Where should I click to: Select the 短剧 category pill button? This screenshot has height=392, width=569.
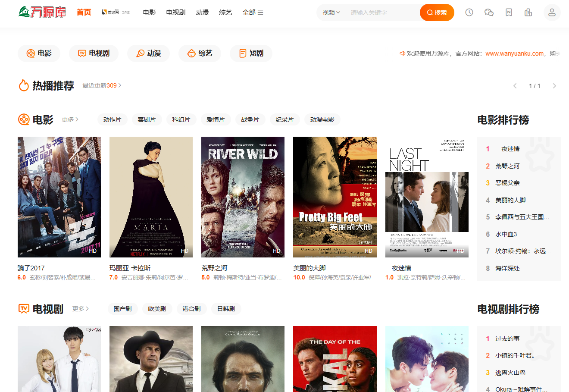(x=251, y=53)
